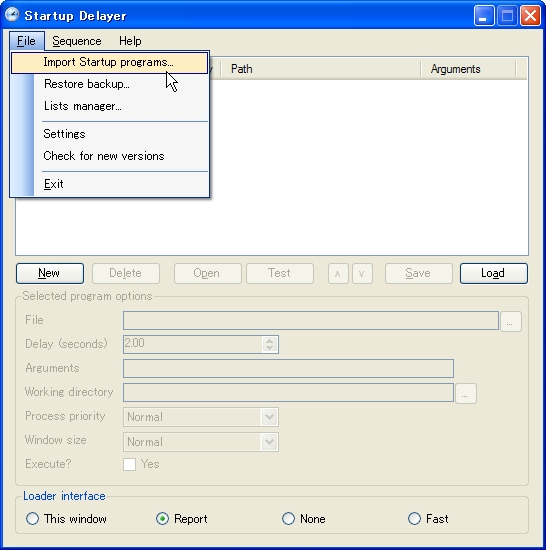
Task: Select the Report loader interface option
Action: (162, 518)
